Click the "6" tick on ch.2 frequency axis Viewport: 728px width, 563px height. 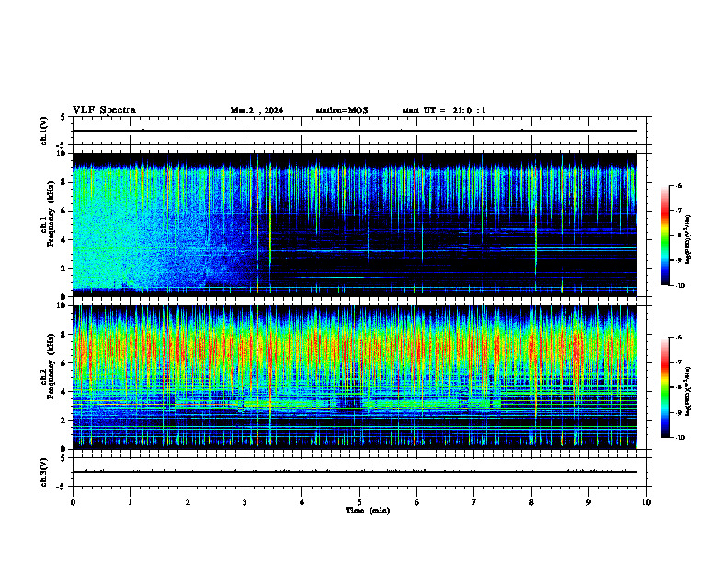click(x=63, y=363)
